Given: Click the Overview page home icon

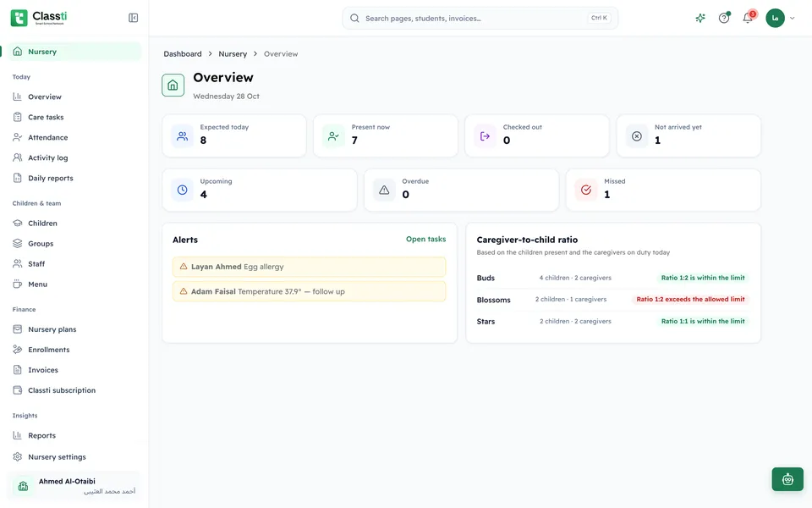Looking at the screenshot, I should (x=173, y=85).
